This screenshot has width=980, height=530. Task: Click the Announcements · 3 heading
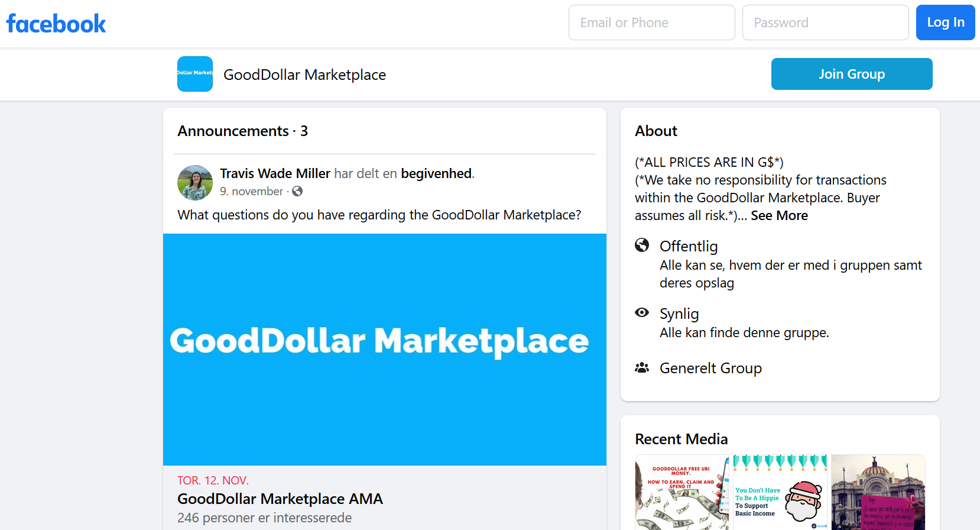[243, 131]
